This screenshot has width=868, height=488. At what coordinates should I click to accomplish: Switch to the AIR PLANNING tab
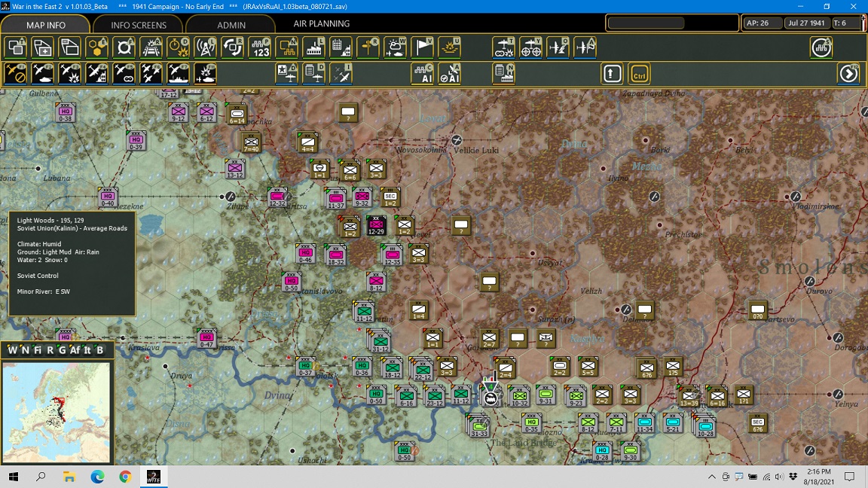321,24
